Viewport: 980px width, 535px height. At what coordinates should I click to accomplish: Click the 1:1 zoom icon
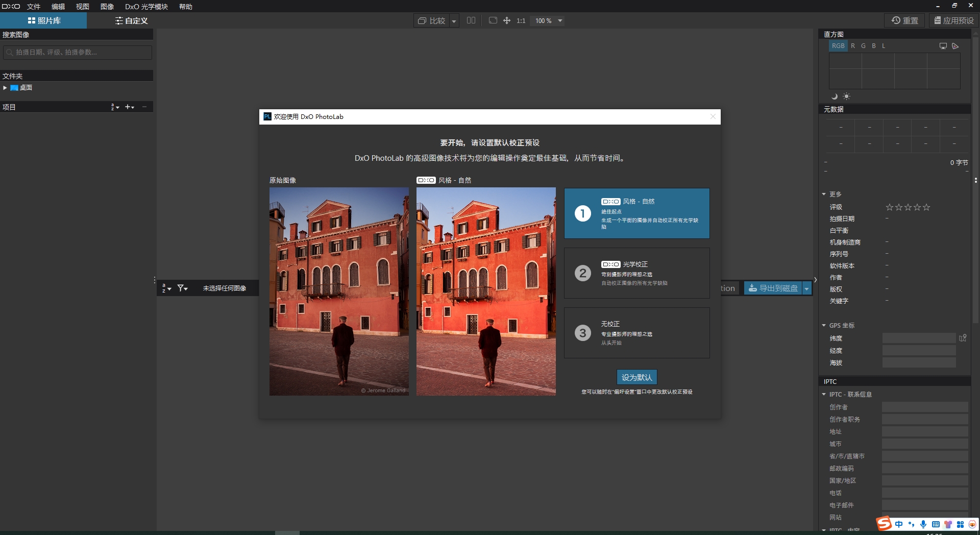tap(521, 20)
